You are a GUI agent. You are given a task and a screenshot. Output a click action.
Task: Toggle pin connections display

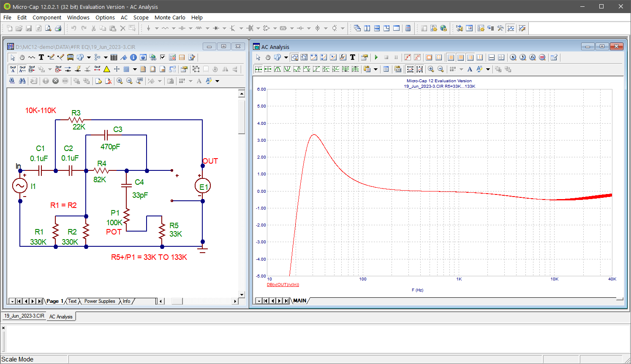(97, 69)
